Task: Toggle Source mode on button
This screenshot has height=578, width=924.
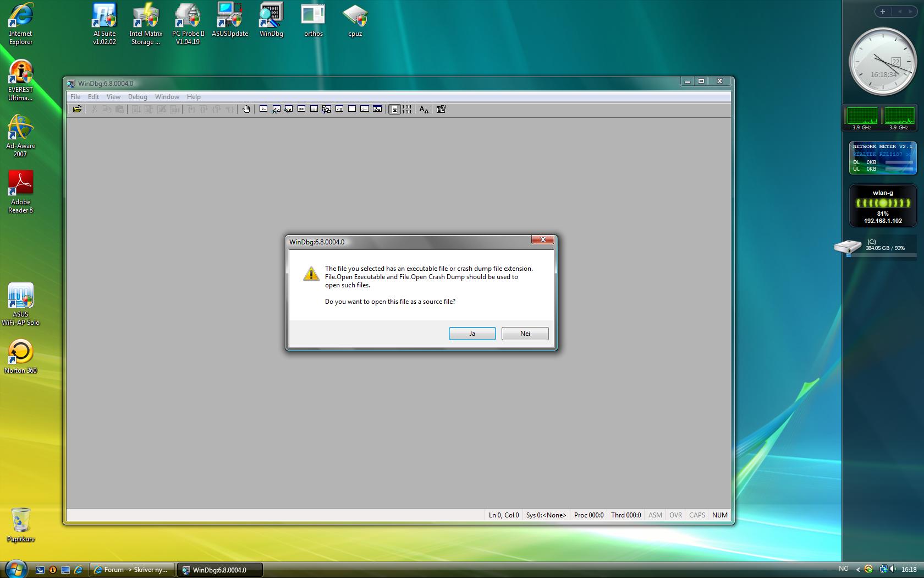Action: (394, 109)
